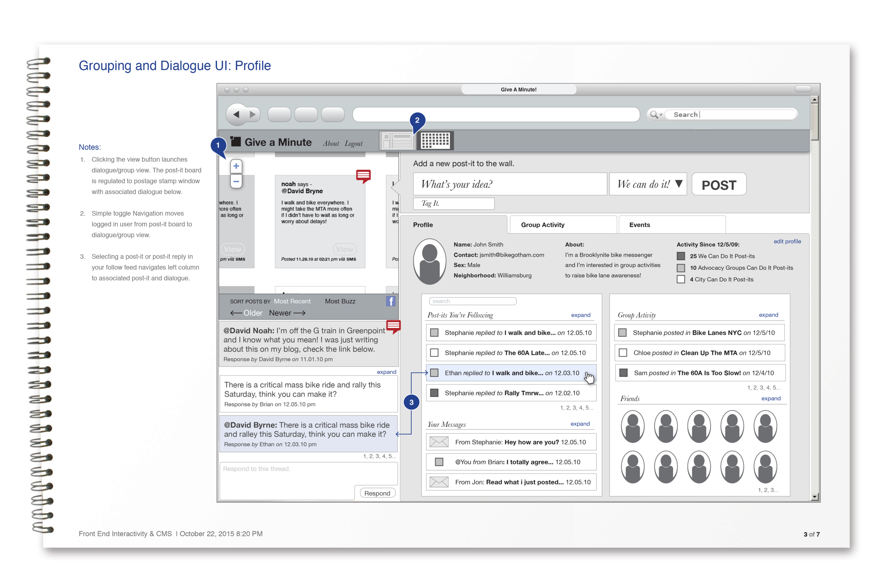
Task: Click scrollbar down arrow
Action: (815, 497)
